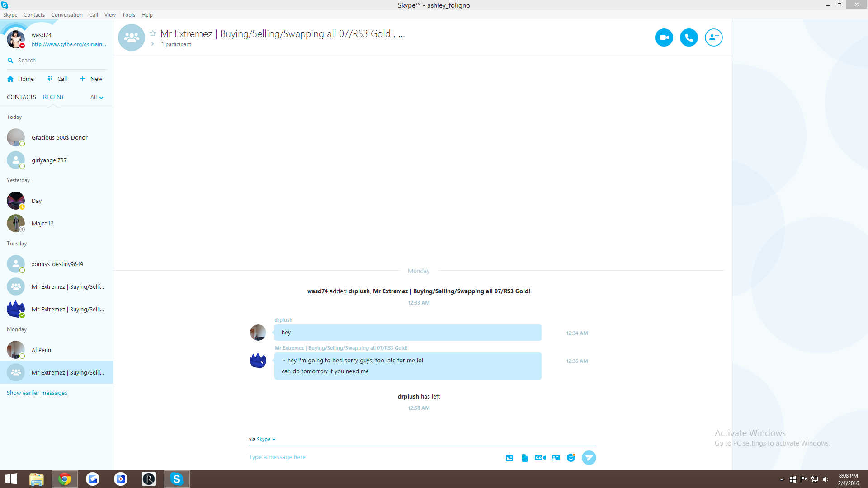Expand the participant list chevron
The height and width of the screenshot is (488, 868).
153,44
